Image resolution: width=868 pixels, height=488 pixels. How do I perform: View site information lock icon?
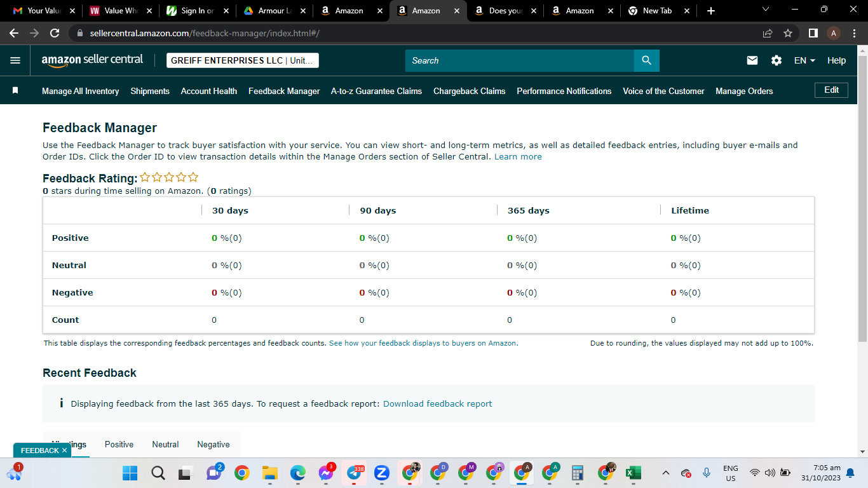point(79,33)
